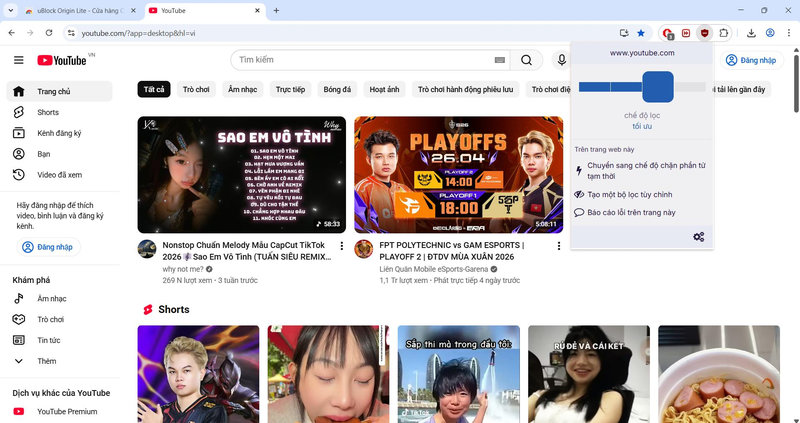Switch to the uBlock Origin Lite browser tab

(x=81, y=11)
